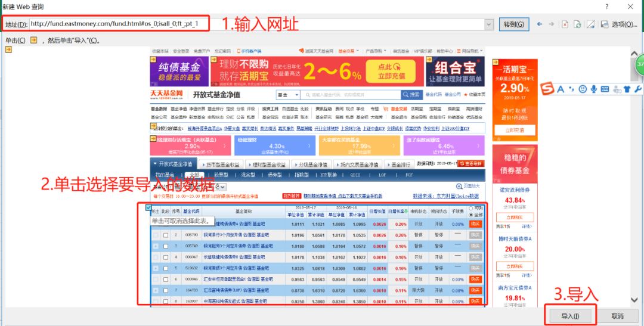Image resolution: width=644 pixels, height=326 pixels.
Task: Click yellow arrow on 组合宝 banner
Action: coord(429,60)
